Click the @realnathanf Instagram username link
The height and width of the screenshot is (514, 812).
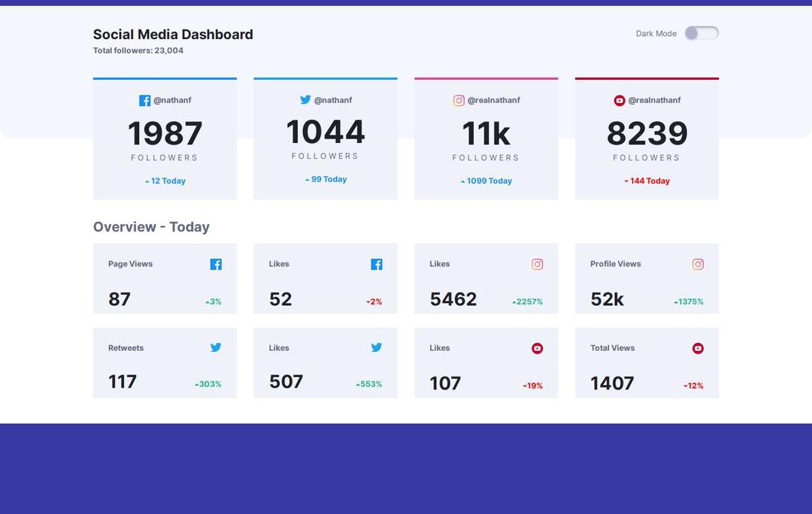point(493,100)
